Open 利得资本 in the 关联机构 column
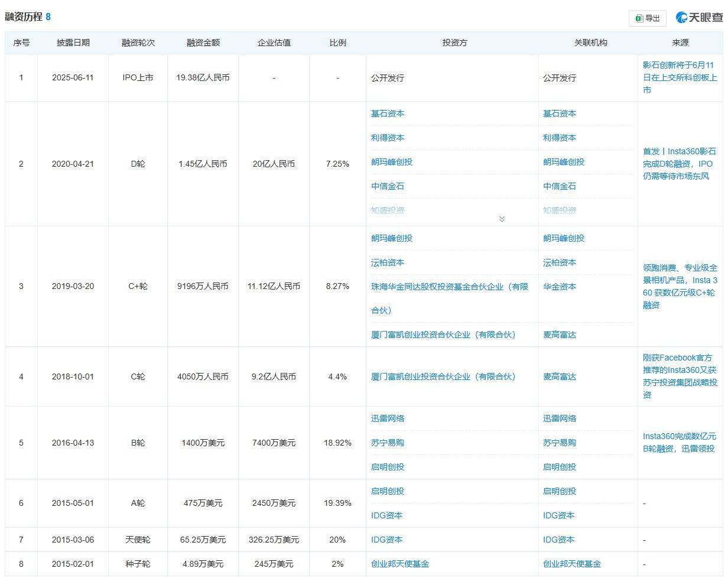728x578 pixels. coord(560,138)
